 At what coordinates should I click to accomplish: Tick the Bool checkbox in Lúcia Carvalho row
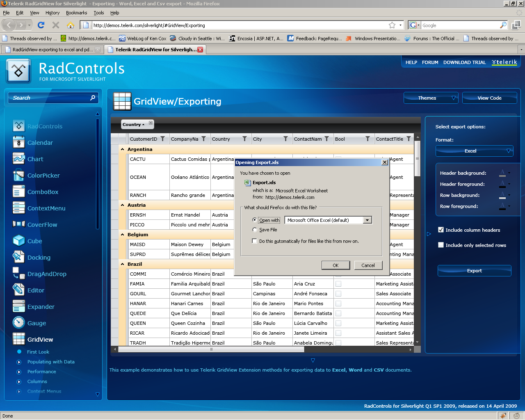(x=338, y=323)
